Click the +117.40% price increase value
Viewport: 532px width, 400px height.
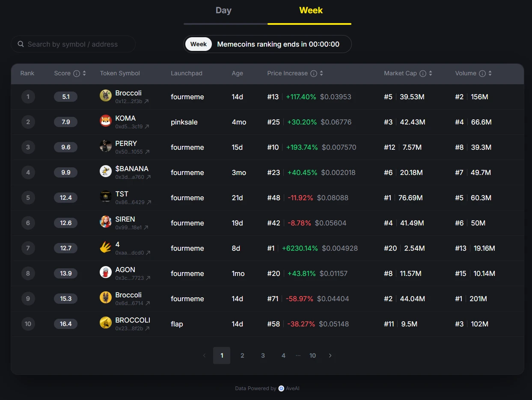coord(301,97)
